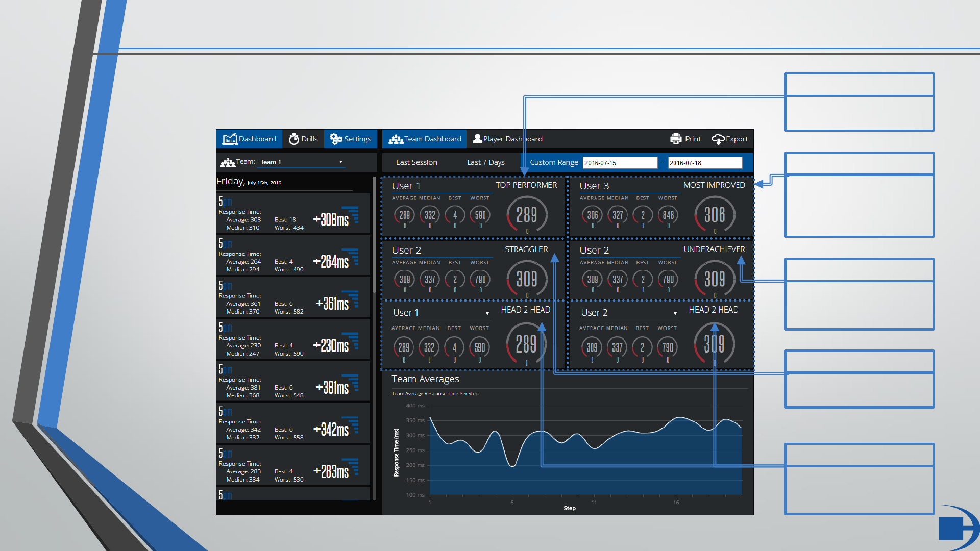Viewport: 980px width, 551px height.
Task: Select the +264ms session entry
Action: [293, 255]
